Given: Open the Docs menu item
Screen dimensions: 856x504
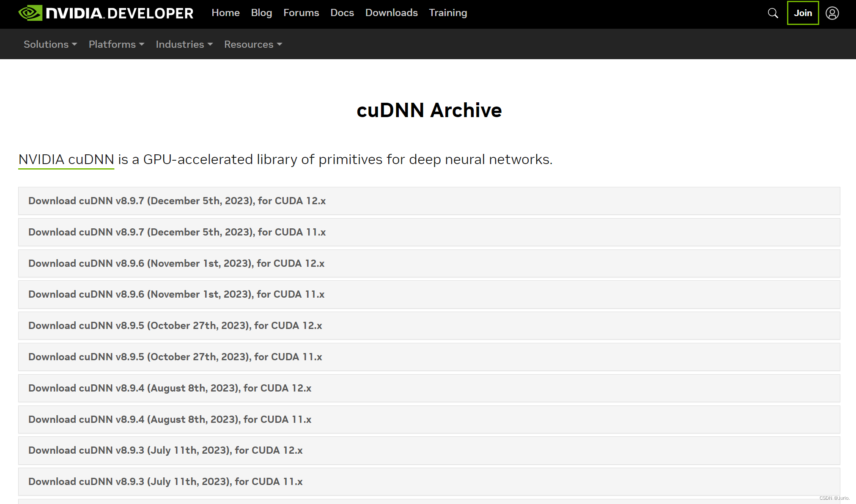Looking at the screenshot, I should click(x=342, y=13).
